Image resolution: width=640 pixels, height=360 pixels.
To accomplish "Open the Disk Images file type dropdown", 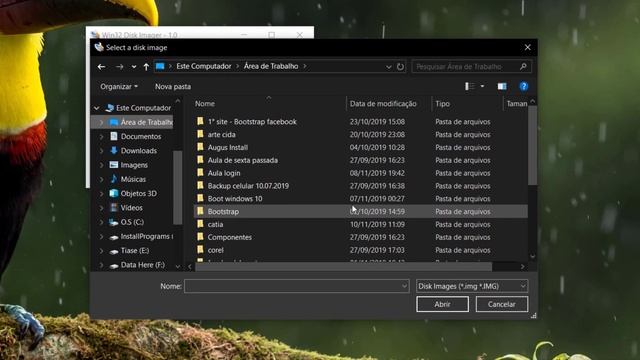I will tap(472, 286).
